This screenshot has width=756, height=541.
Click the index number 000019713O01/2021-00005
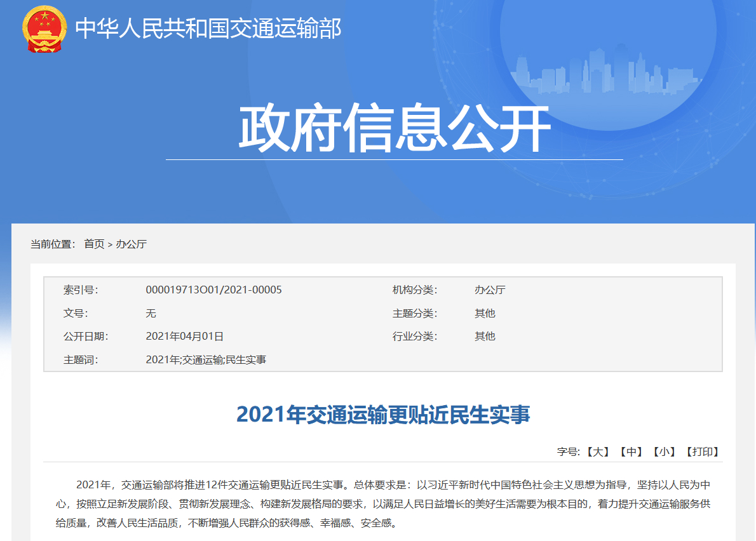point(213,290)
